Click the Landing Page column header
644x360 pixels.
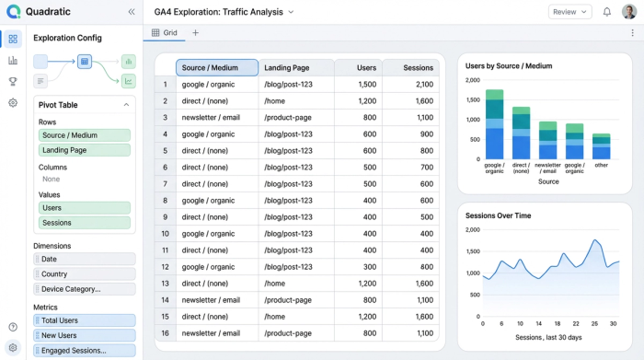tap(296, 68)
